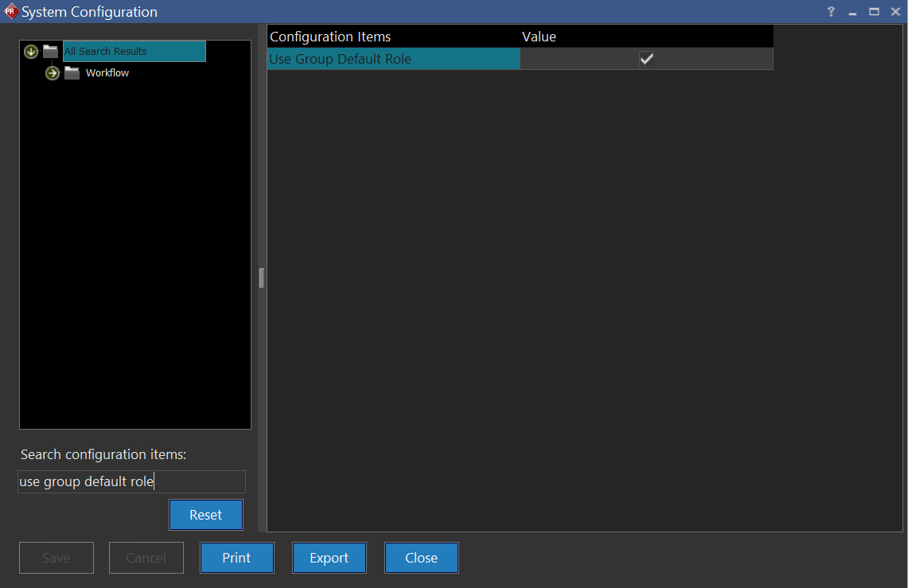The height and width of the screenshot is (588, 908).
Task: Open help via the question mark icon
Action: click(x=831, y=12)
